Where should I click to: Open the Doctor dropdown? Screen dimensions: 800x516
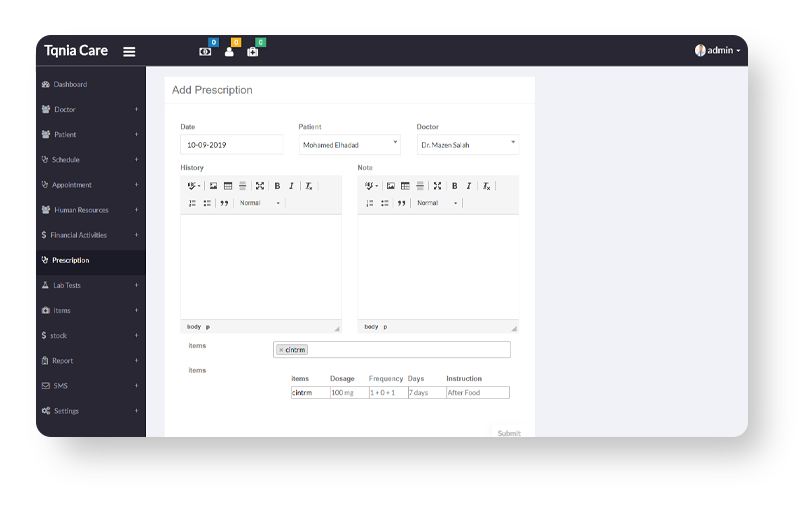[x=467, y=145]
